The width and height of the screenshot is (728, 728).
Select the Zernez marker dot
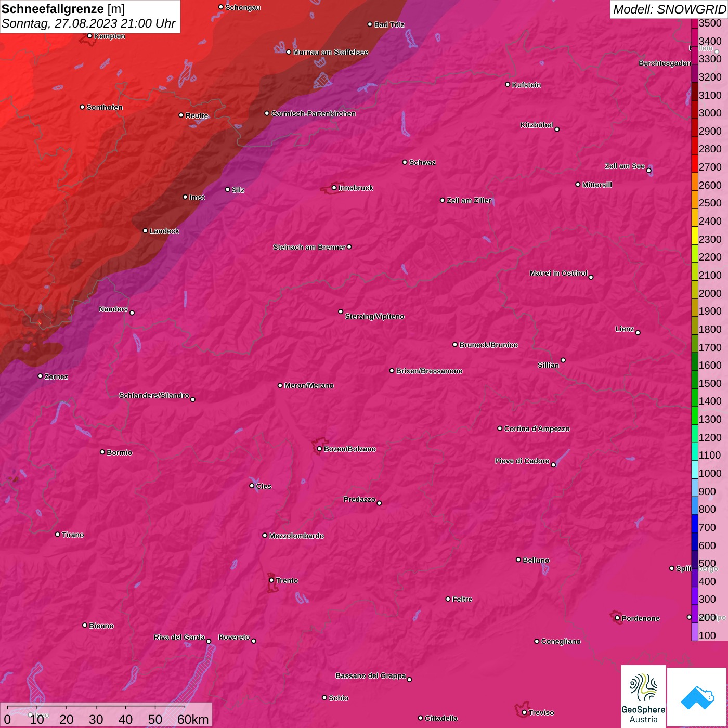[x=40, y=376]
